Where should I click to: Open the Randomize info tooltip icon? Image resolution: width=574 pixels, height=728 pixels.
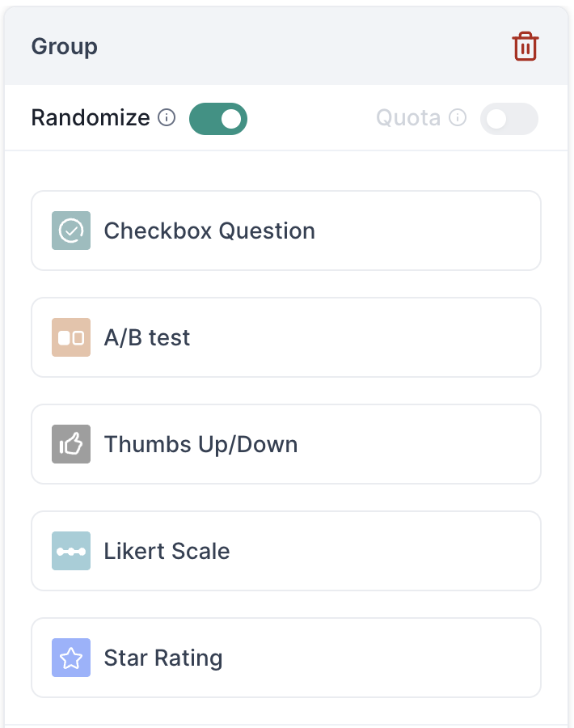coord(167,117)
